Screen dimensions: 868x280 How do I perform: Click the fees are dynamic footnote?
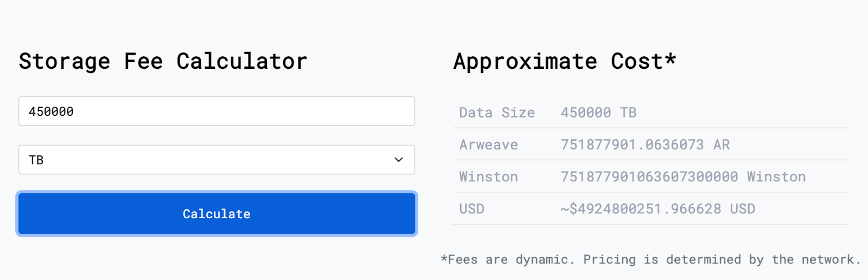(650, 259)
